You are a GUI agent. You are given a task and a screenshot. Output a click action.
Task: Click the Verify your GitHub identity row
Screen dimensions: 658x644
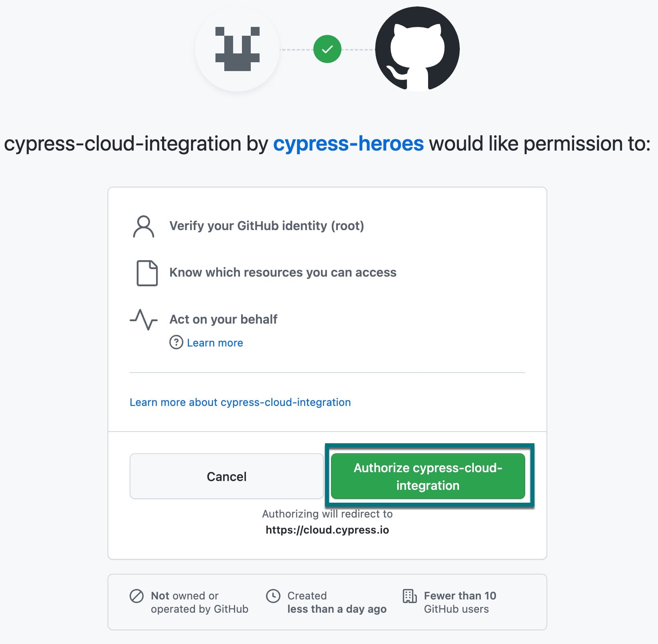click(x=267, y=226)
